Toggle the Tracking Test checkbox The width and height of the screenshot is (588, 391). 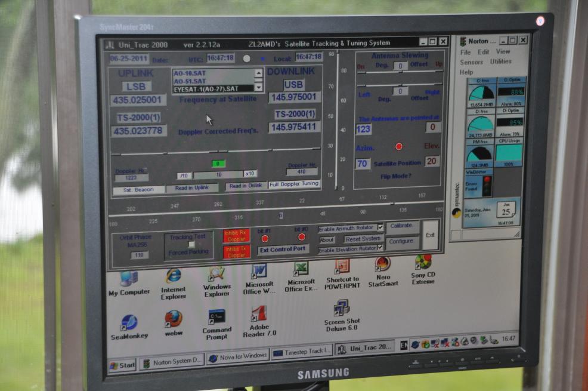pyautogui.click(x=191, y=244)
